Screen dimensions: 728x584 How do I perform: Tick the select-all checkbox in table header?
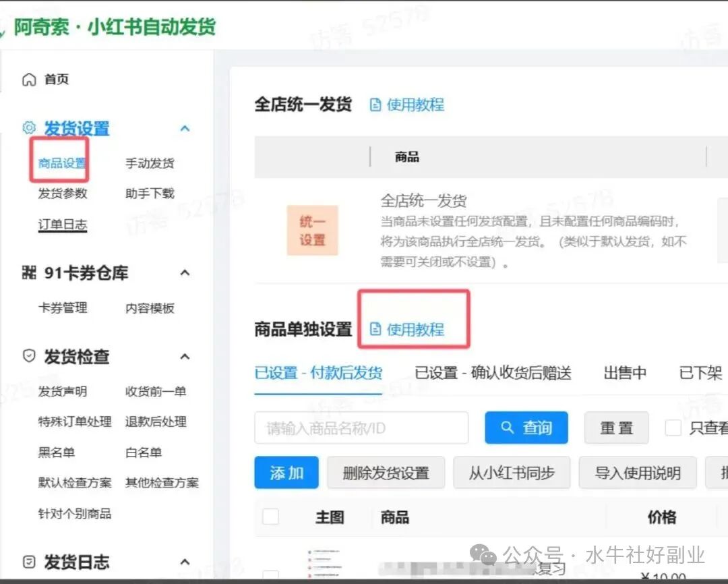(271, 516)
